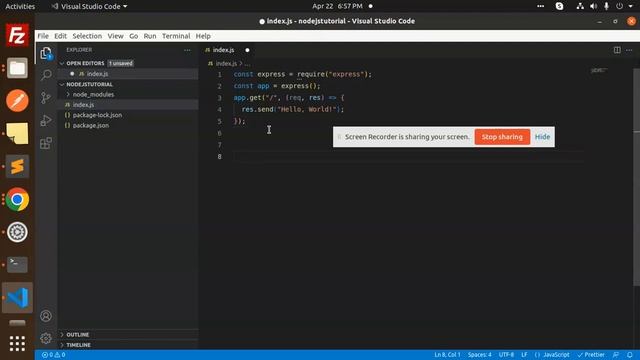Open the Source Control view
This screenshot has width=640, height=360.
pos(46,98)
